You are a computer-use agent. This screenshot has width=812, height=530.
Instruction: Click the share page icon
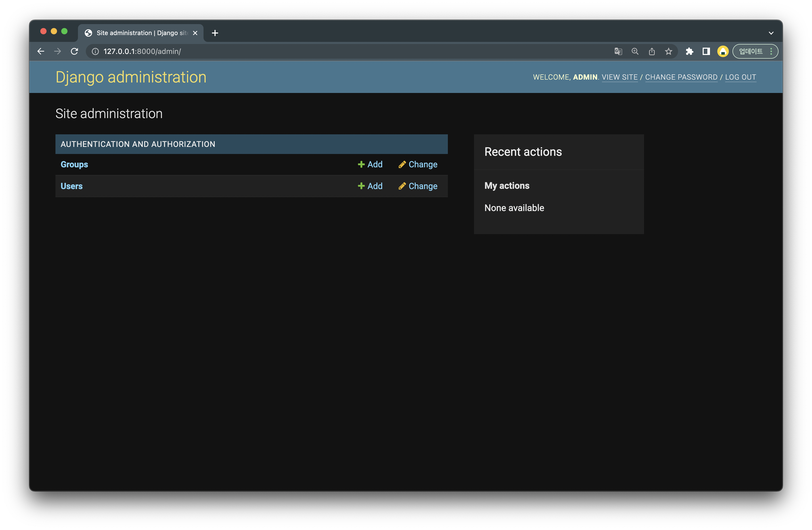click(x=652, y=51)
